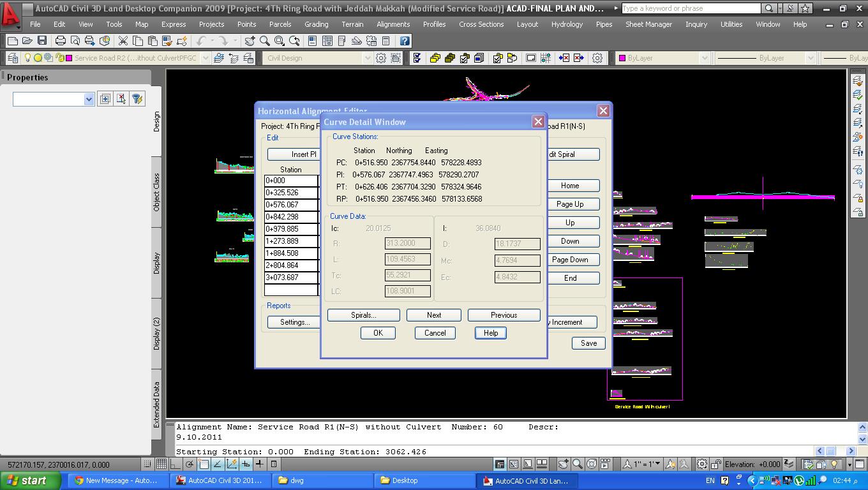The width and height of the screenshot is (868, 490).
Task: Click the keyword search field in the title bar
Action: pyautogui.click(x=691, y=8)
